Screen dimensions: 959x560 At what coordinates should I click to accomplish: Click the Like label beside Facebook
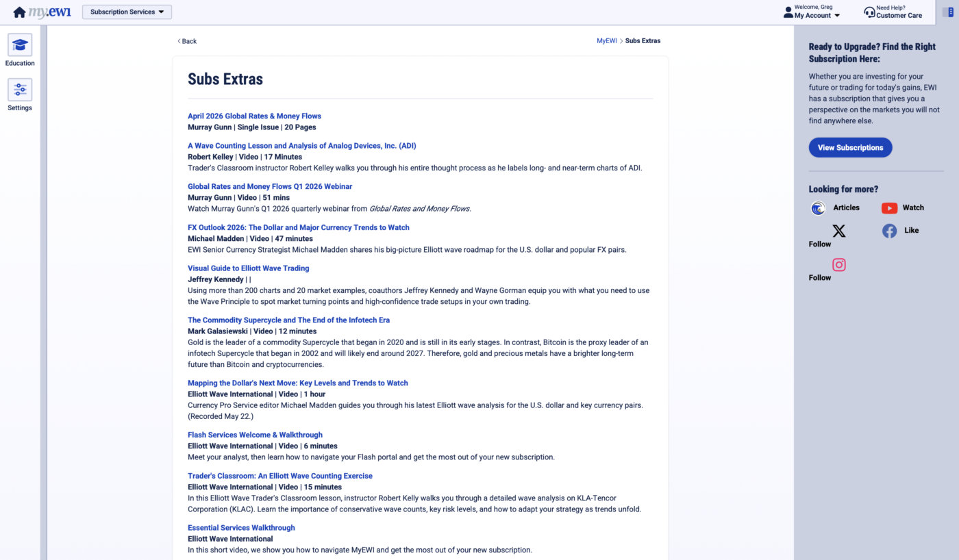coord(912,231)
